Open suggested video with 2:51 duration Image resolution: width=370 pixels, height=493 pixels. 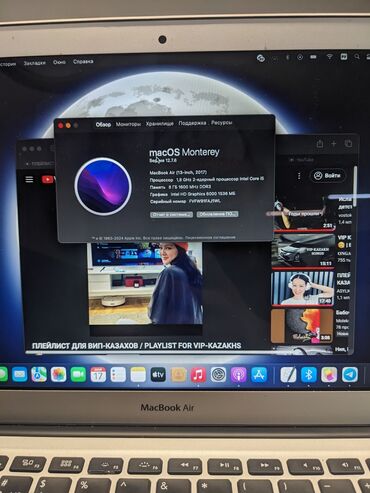[303, 214]
